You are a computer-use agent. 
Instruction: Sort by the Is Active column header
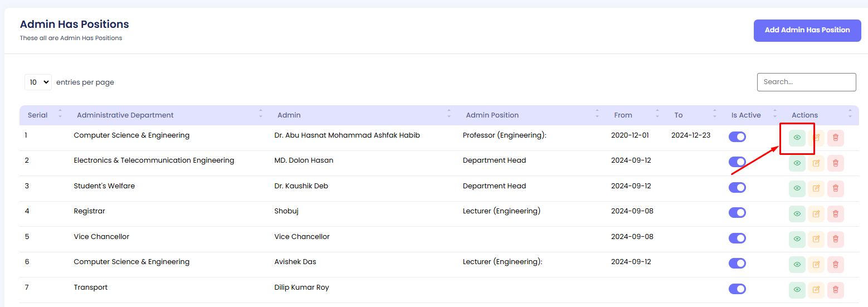[x=746, y=115]
